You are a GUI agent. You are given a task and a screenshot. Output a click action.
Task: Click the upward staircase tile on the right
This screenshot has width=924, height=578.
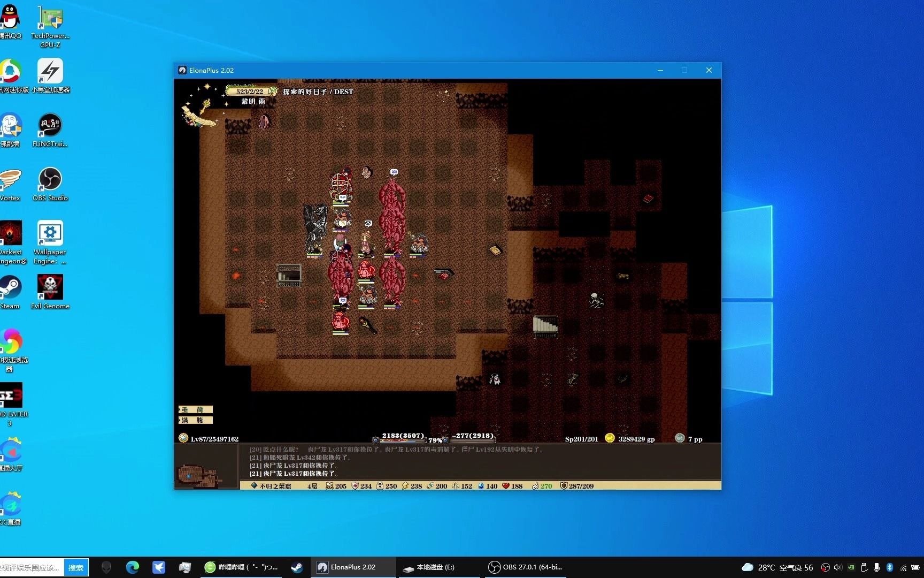pyautogui.click(x=545, y=326)
